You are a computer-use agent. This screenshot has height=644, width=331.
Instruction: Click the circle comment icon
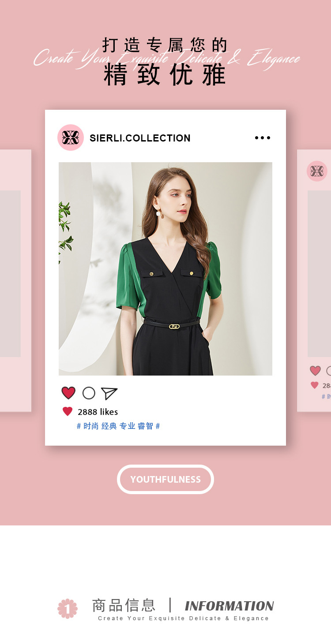(89, 393)
